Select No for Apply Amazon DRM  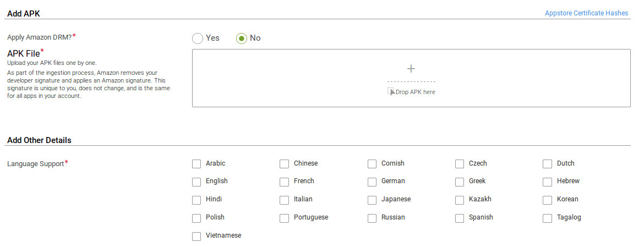pyautogui.click(x=242, y=39)
